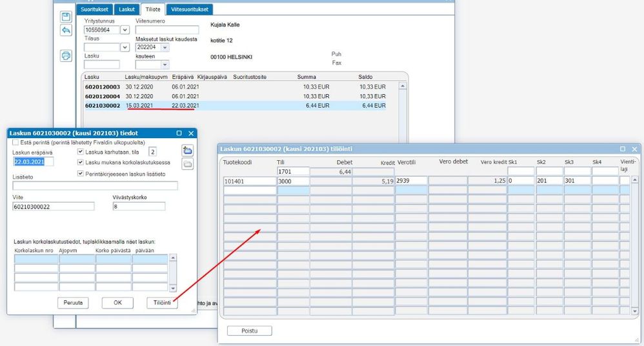Click Verotili cell 2939
This screenshot has width=644, height=346.
[x=411, y=181]
